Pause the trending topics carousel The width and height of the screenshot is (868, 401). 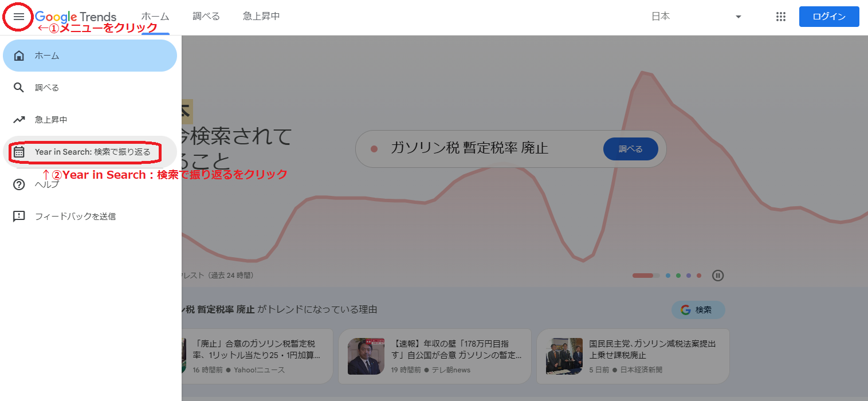pos(718,276)
